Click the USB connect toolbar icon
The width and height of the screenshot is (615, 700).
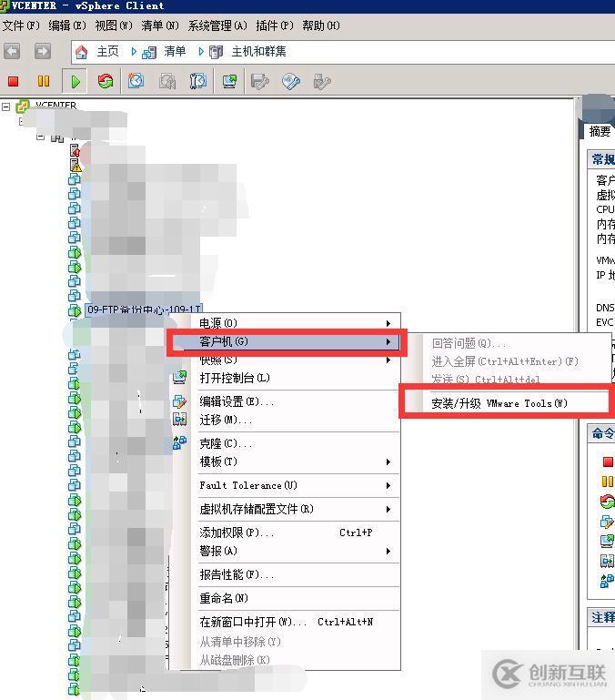tap(322, 82)
